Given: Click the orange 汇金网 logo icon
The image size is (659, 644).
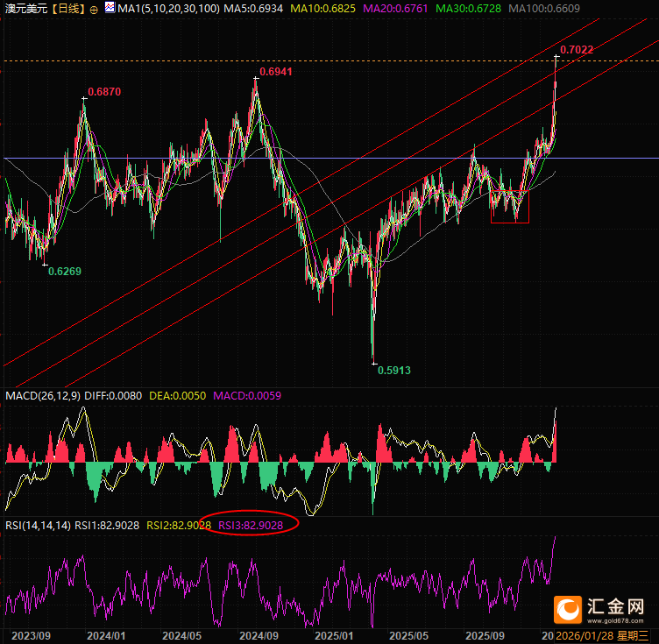Looking at the screenshot, I should pyautogui.click(x=569, y=608).
